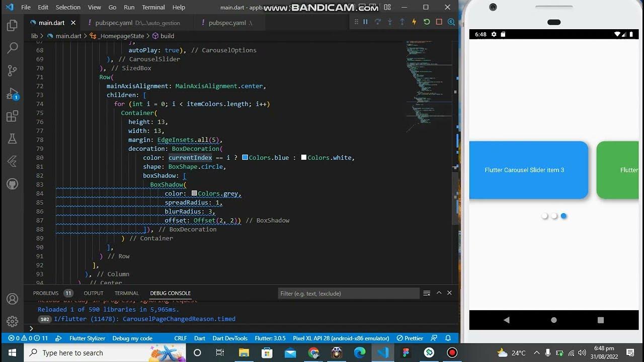Open the Search view in activity bar
The height and width of the screenshot is (362, 644).
(12, 48)
